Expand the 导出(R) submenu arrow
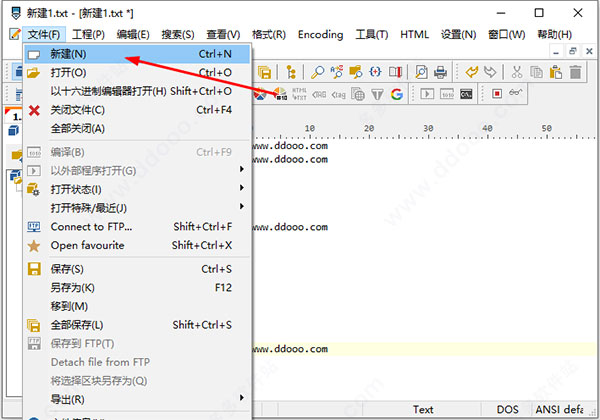This screenshot has height=420, width=600. coord(241,398)
